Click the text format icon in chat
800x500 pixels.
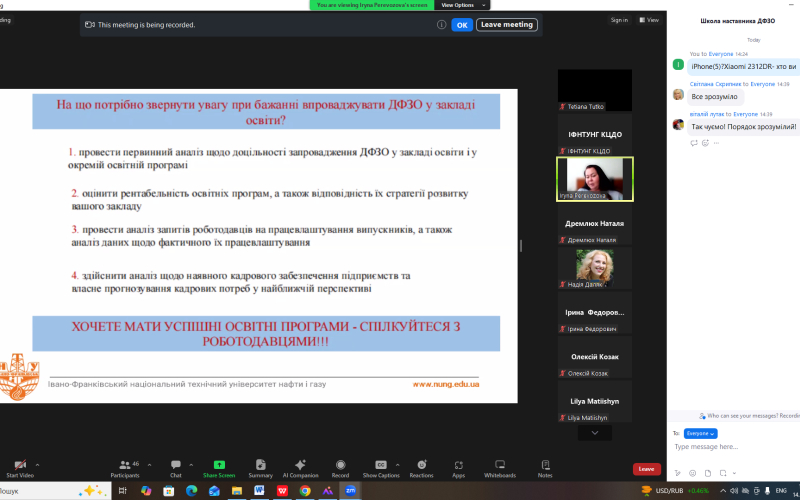(x=678, y=473)
